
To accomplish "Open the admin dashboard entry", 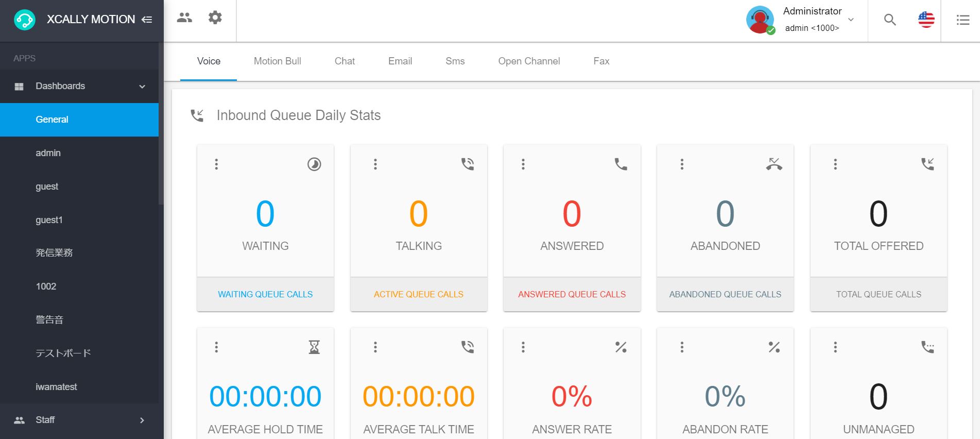I will pos(79,153).
